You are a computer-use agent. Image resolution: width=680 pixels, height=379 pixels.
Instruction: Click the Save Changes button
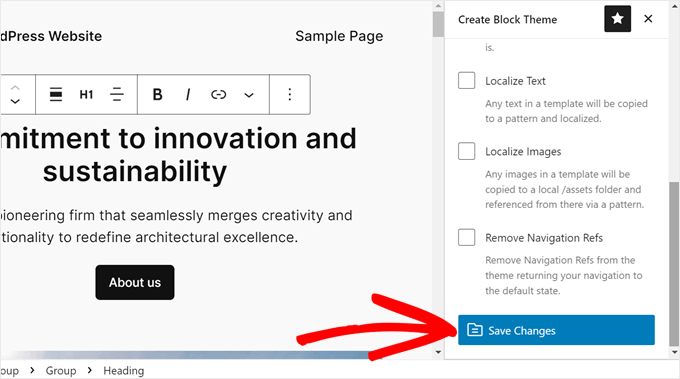click(x=556, y=330)
